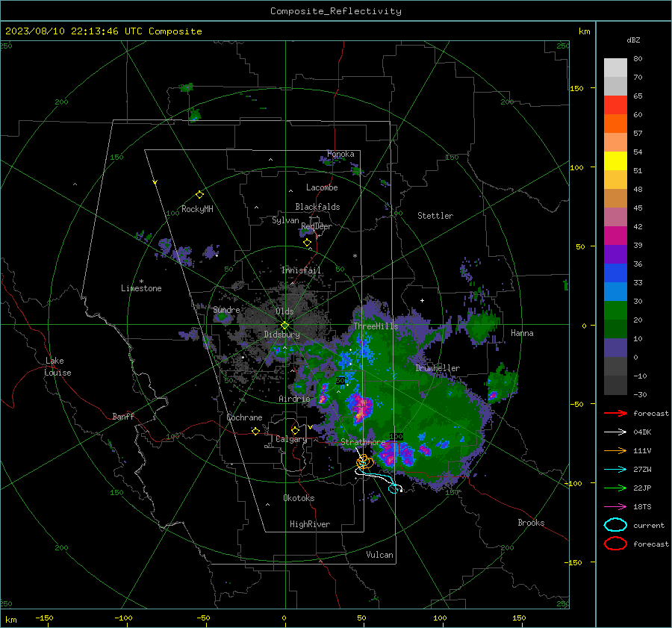672x628 pixels.
Task: Click the Sylvan label
Action: [x=285, y=221]
